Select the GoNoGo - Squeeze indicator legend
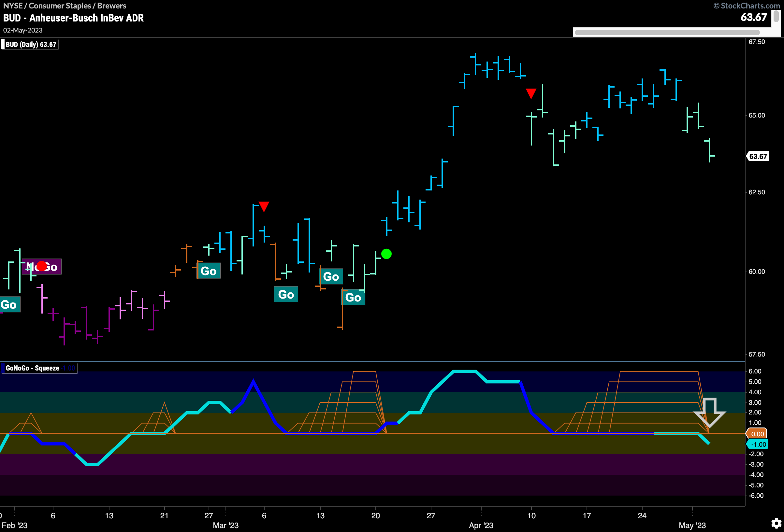 (x=39, y=368)
